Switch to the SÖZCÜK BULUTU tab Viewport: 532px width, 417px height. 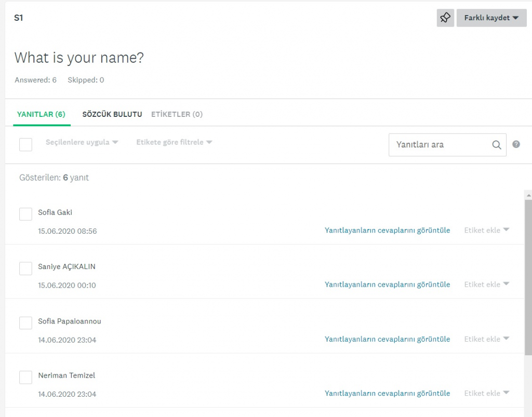coord(112,114)
